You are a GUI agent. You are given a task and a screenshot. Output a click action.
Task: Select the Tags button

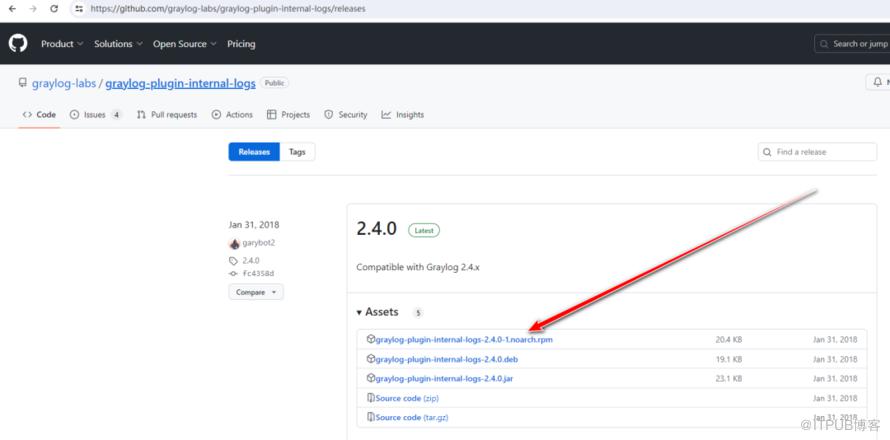[297, 152]
